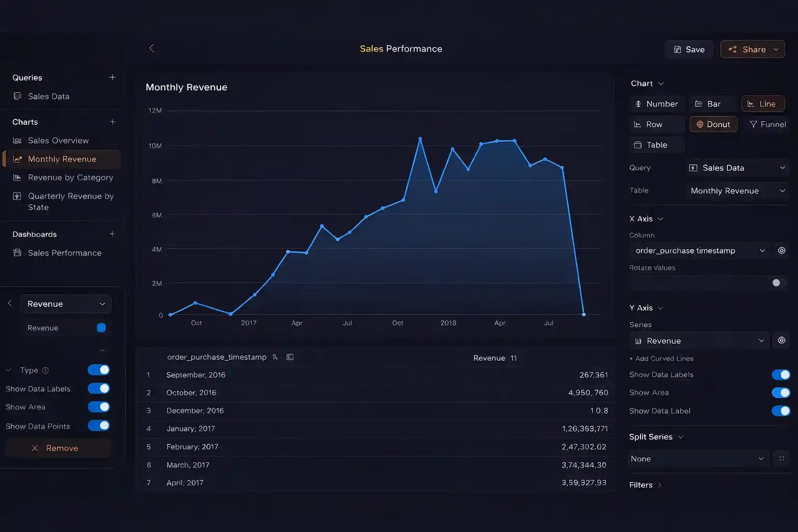Click the Revenue series settings icon
Image resolution: width=798 pixels, height=532 pixels.
[781, 340]
